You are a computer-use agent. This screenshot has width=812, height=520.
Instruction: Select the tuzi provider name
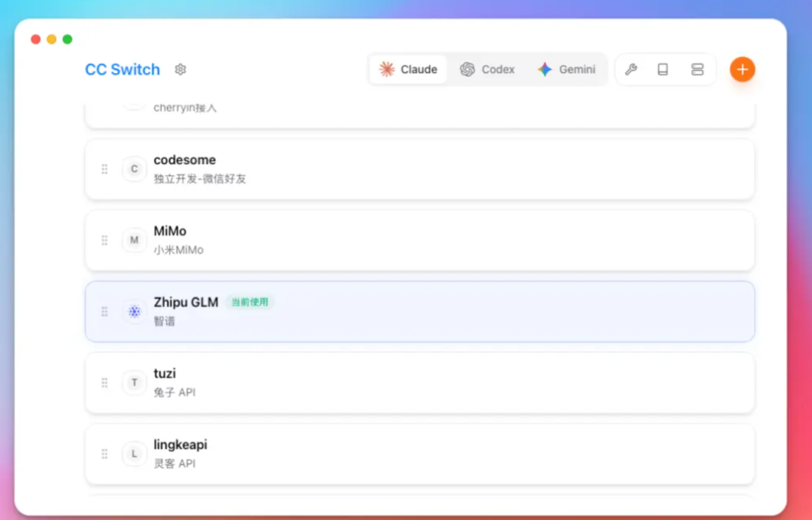[x=165, y=373]
